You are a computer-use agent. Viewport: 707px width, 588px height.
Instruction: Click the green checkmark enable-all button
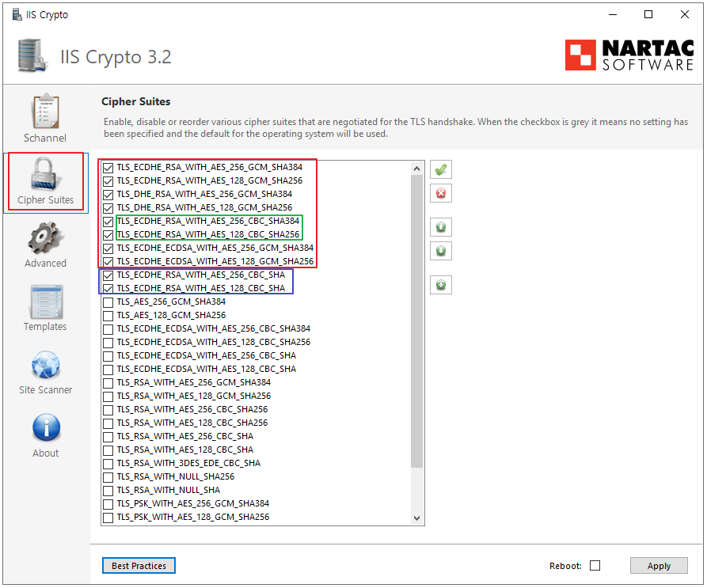(x=440, y=170)
